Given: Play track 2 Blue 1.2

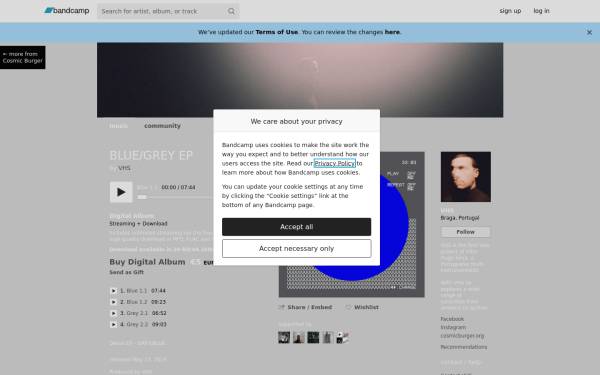Looking at the screenshot, I should 113,302.
